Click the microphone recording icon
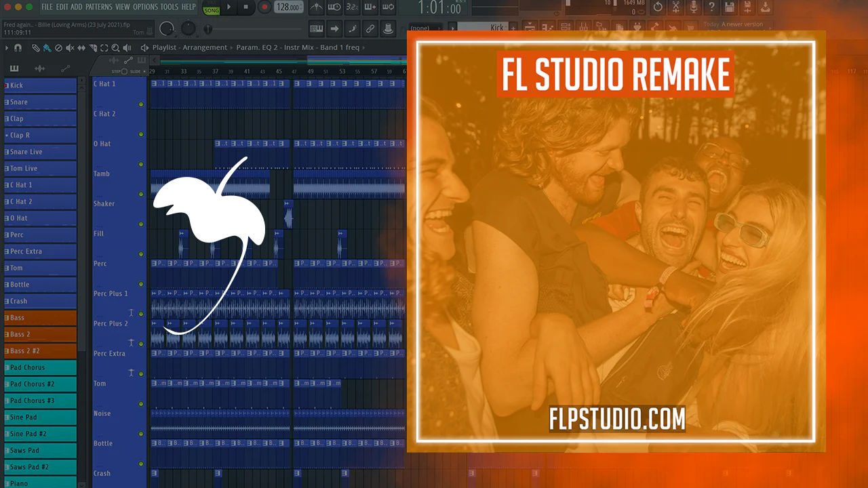Image resolution: width=868 pixels, height=488 pixels. pyautogui.click(x=694, y=7)
